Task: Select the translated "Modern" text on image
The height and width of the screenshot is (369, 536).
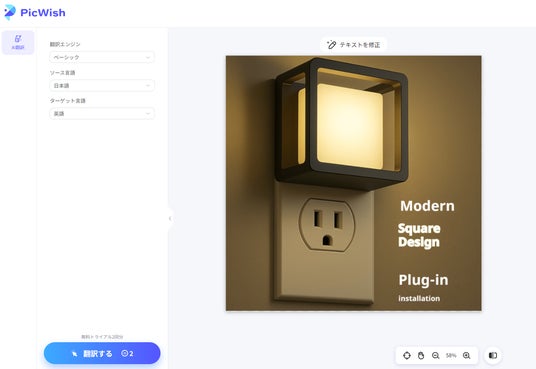Action: pos(427,206)
